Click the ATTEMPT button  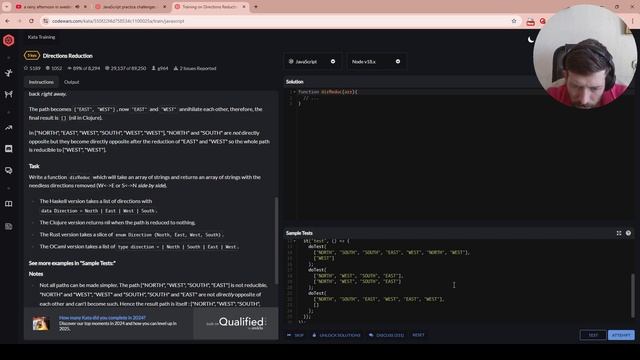point(621,335)
